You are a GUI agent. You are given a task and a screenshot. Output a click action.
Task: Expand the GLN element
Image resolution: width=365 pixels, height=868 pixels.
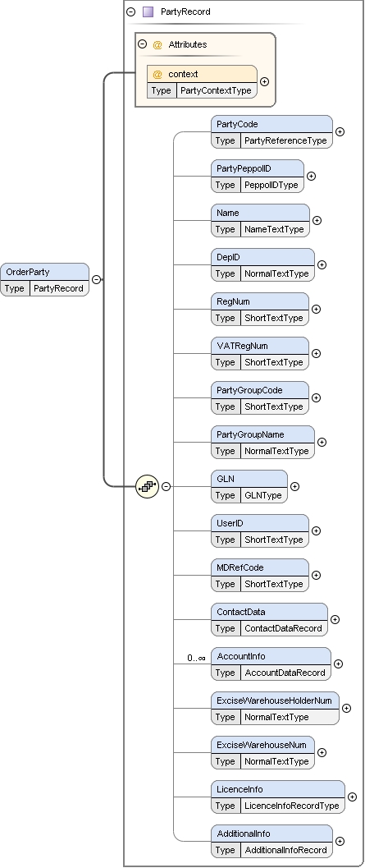[294, 486]
